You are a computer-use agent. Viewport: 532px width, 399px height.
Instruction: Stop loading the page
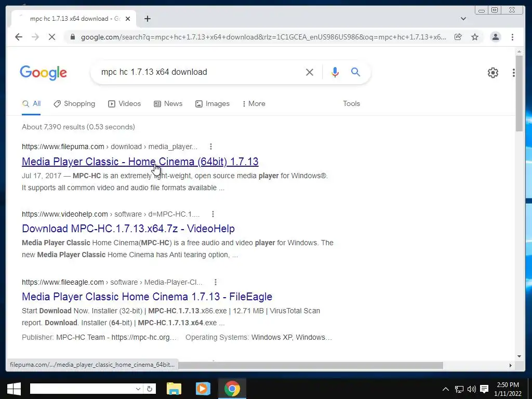coord(52,37)
